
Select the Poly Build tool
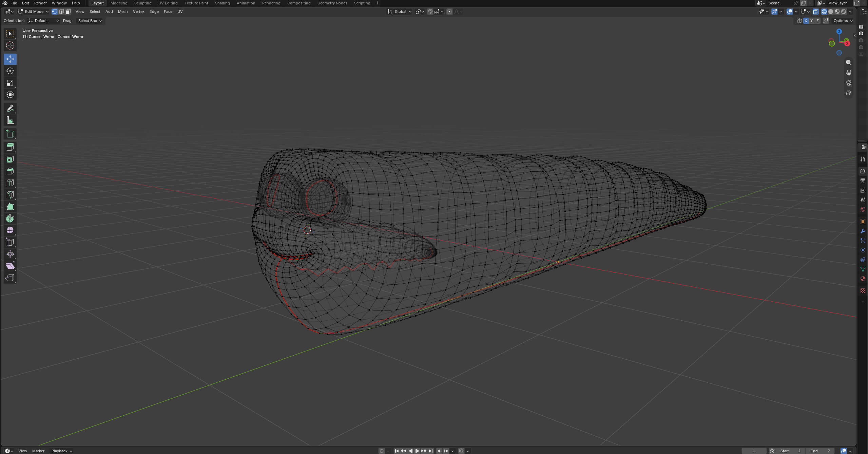10,207
